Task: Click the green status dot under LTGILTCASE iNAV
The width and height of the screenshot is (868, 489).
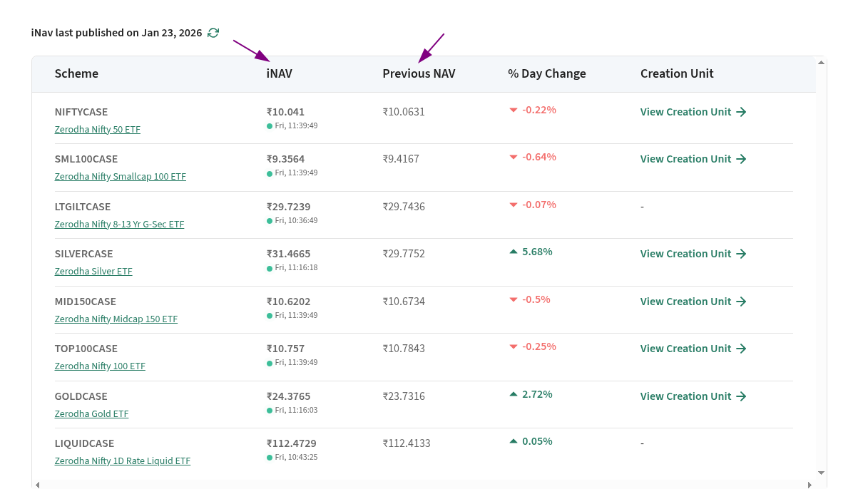Action: click(270, 221)
